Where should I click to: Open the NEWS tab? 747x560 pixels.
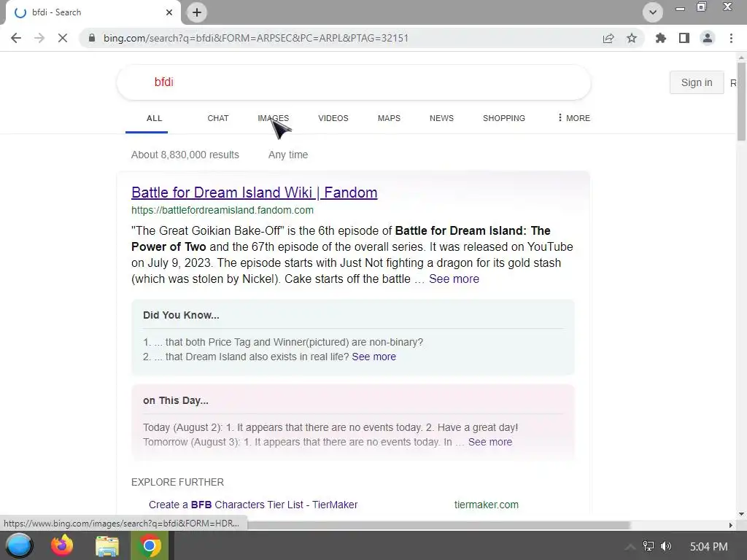441,118
